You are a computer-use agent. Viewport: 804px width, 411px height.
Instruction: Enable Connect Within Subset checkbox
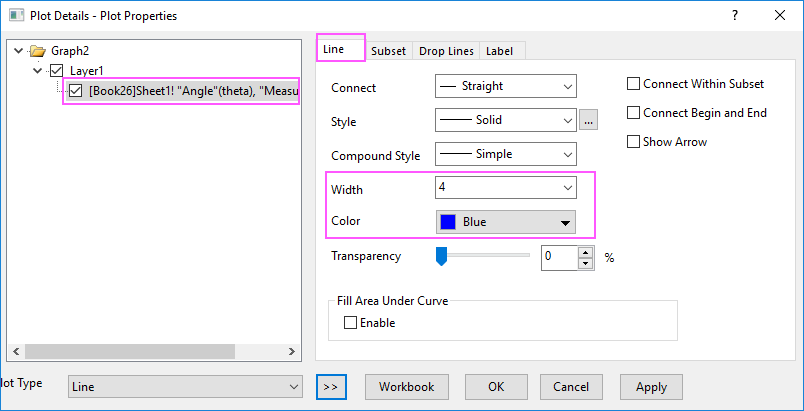click(x=633, y=85)
